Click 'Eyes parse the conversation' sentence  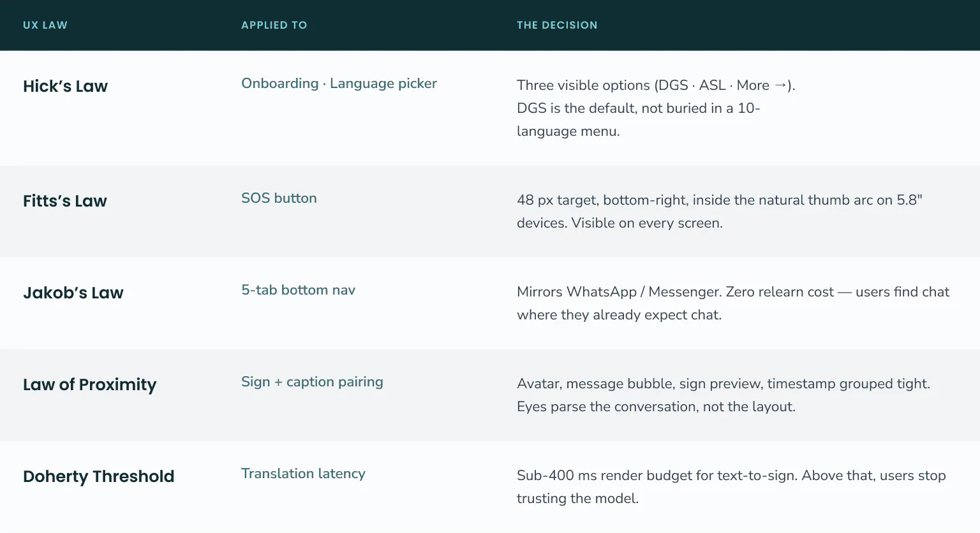[656, 407]
